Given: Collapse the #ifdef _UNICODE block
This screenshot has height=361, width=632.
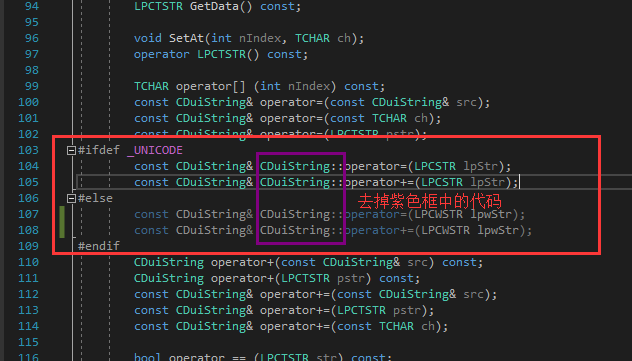Looking at the screenshot, I should click(x=71, y=150).
